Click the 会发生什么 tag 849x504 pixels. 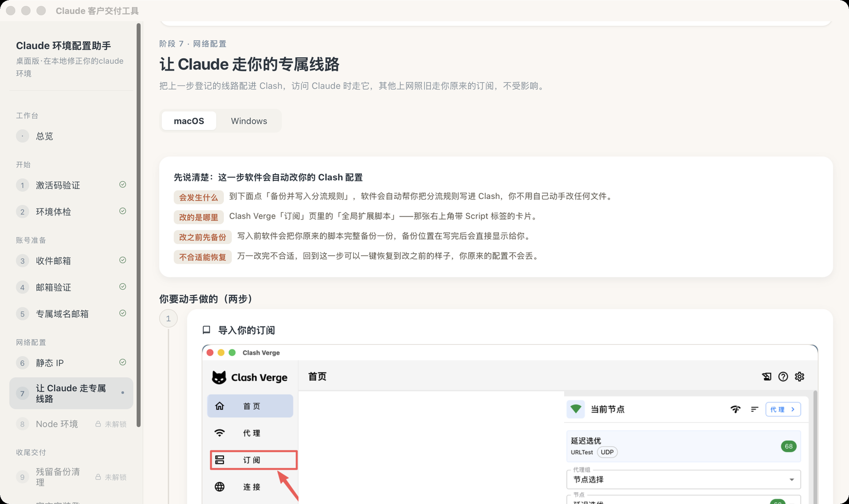tap(198, 197)
